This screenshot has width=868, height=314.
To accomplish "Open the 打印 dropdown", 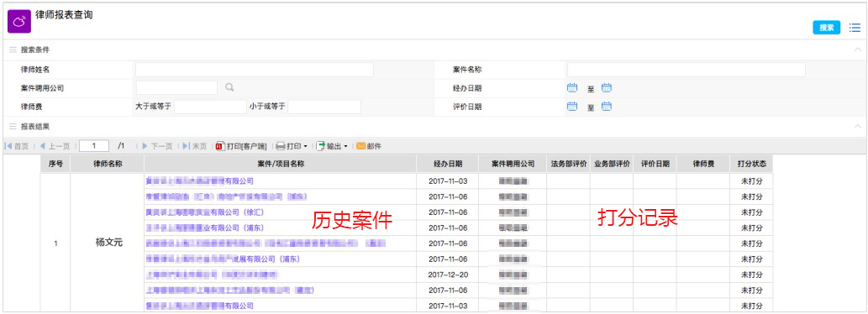I will (x=292, y=146).
